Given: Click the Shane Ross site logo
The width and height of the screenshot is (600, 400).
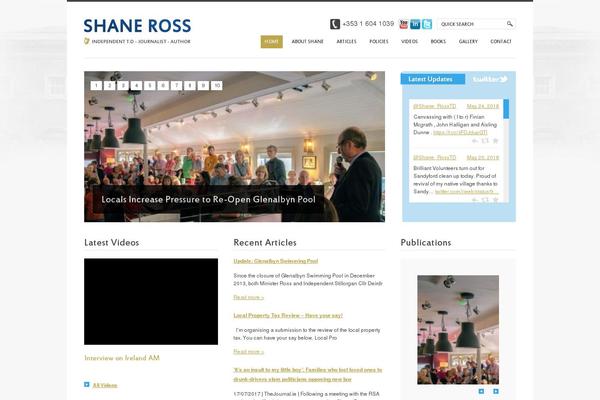Looking at the screenshot, I should 137,26.
